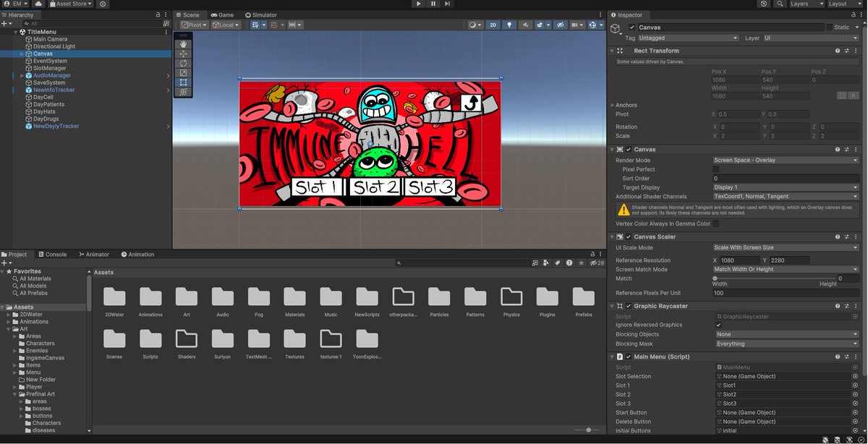Click the Pause button
The image size is (868, 444).
pos(433,4)
